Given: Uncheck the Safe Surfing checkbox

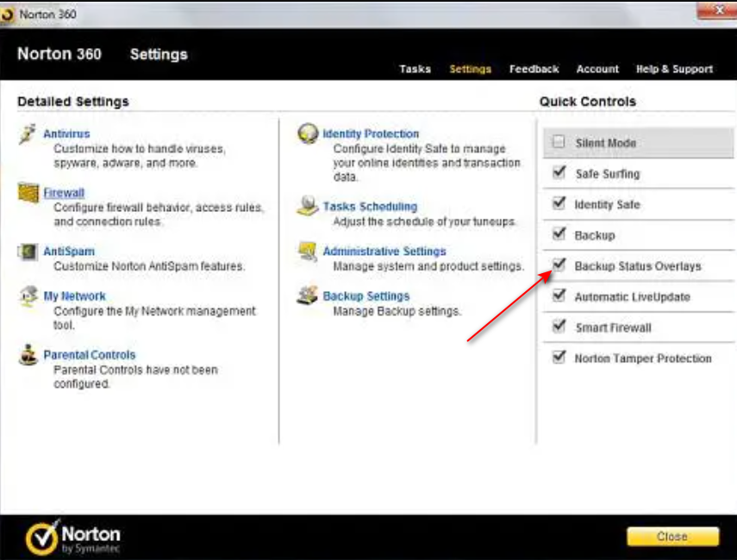Looking at the screenshot, I should click(559, 172).
